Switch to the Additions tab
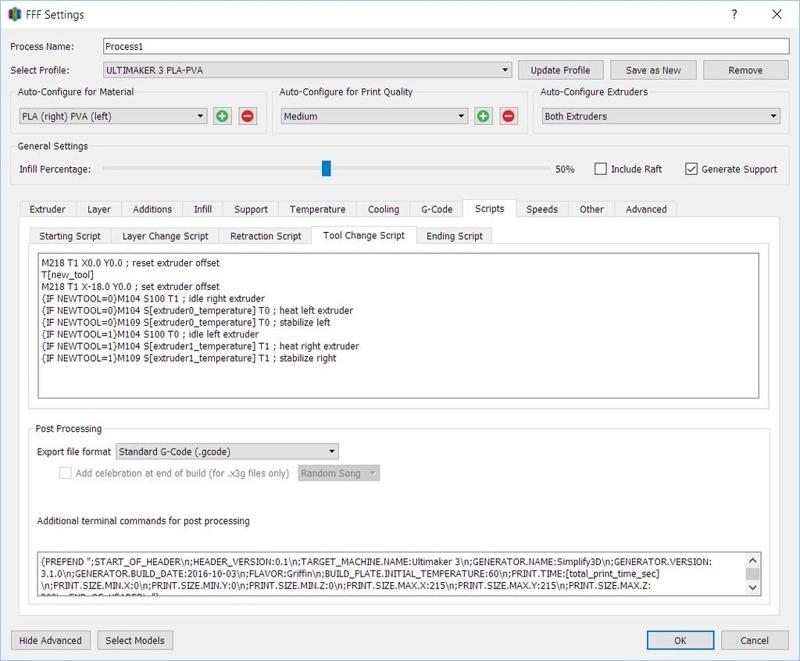The height and width of the screenshot is (661, 800). click(152, 209)
